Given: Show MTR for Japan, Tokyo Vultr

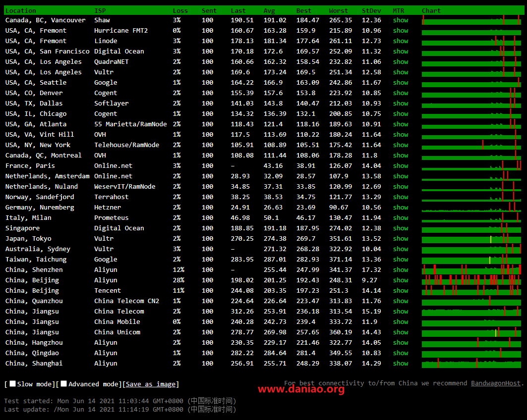Looking at the screenshot, I should click(x=401, y=239).
